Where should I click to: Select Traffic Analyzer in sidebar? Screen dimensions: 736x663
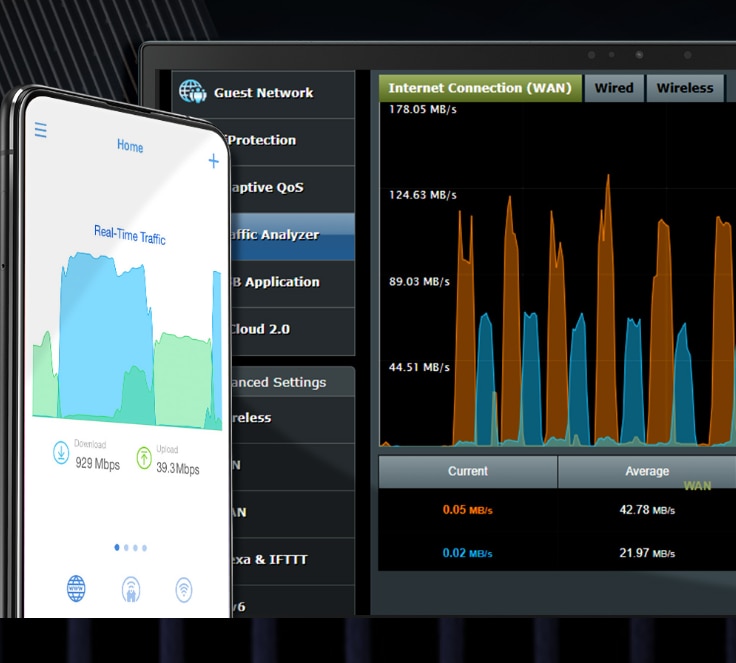292,236
